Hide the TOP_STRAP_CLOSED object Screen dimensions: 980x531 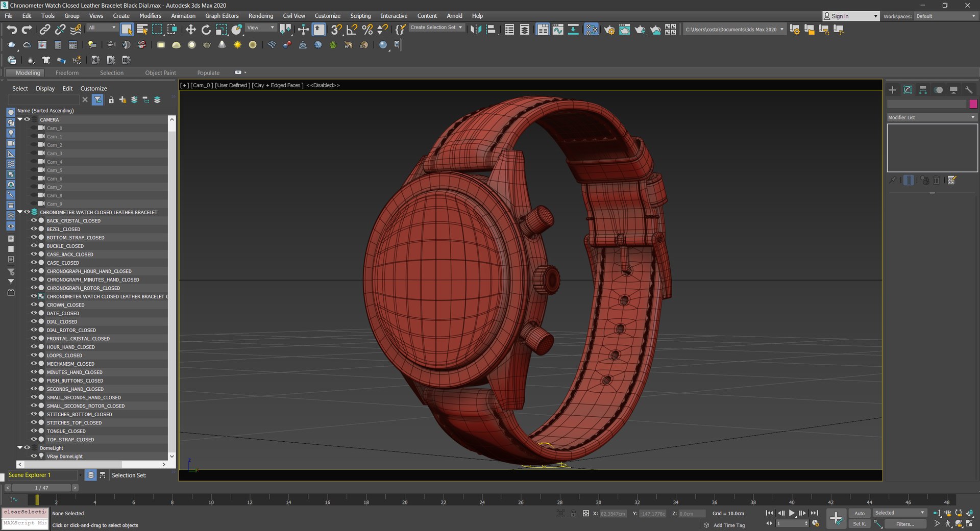click(x=34, y=439)
